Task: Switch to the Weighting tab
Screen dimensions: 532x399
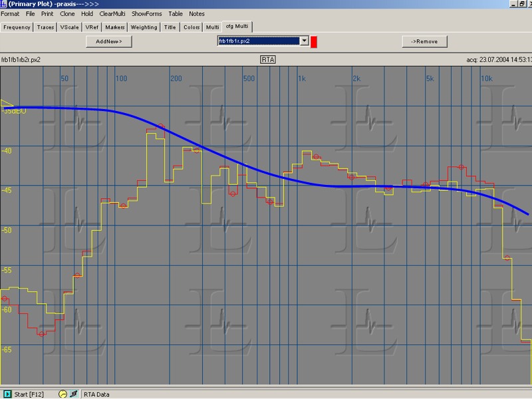Action: (x=144, y=27)
